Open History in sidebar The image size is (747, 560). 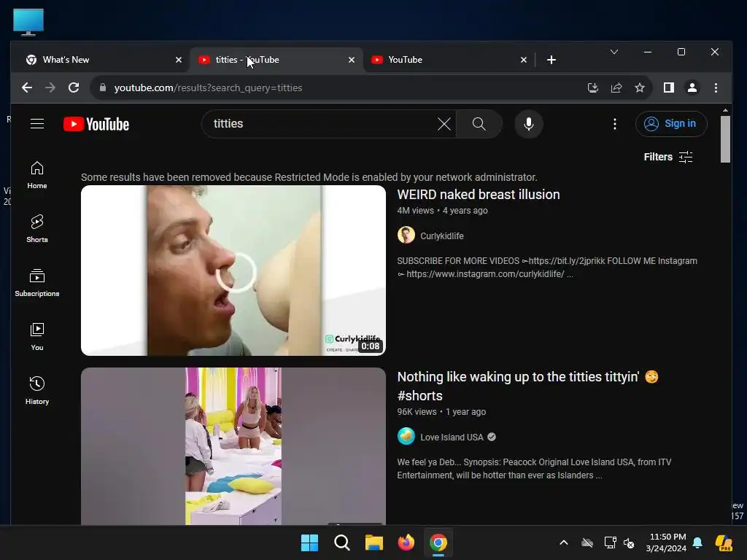point(37,390)
